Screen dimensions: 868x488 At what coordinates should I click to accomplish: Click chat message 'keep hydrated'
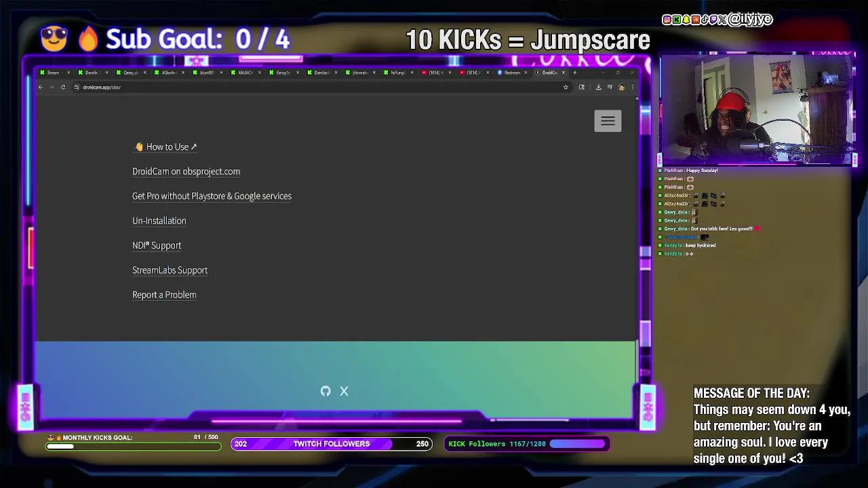coord(701,245)
